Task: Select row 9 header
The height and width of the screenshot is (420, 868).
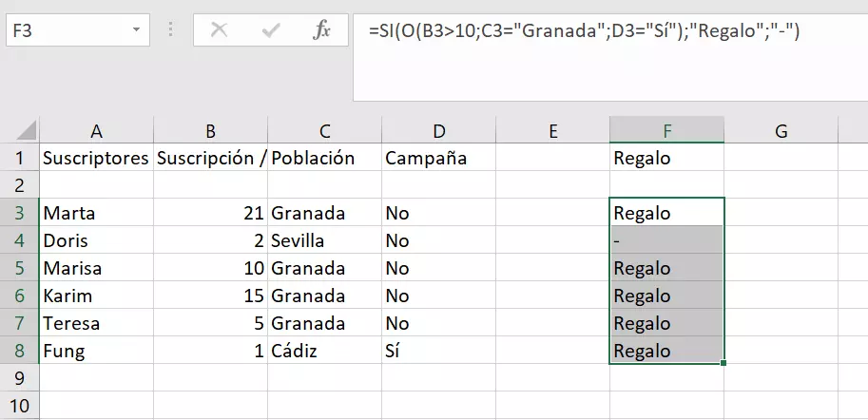Action: [x=19, y=378]
